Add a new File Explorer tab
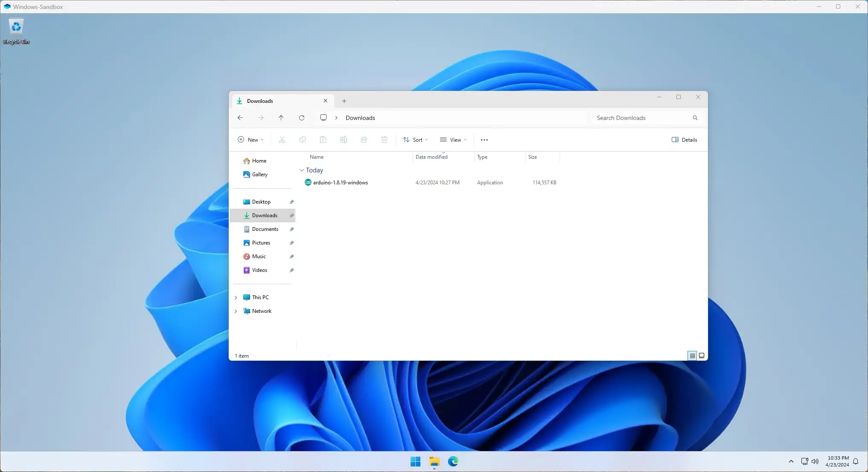The width and height of the screenshot is (868, 472). (344, 101)
